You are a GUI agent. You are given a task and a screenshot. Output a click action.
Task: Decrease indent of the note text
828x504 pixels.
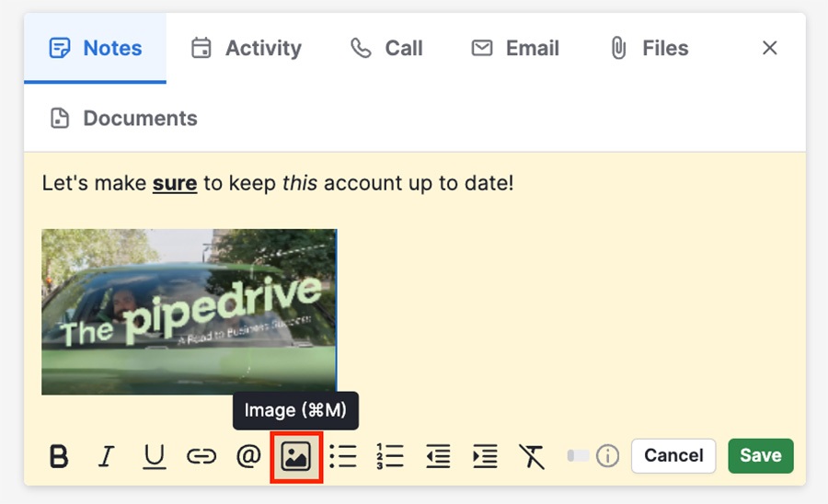438,456
